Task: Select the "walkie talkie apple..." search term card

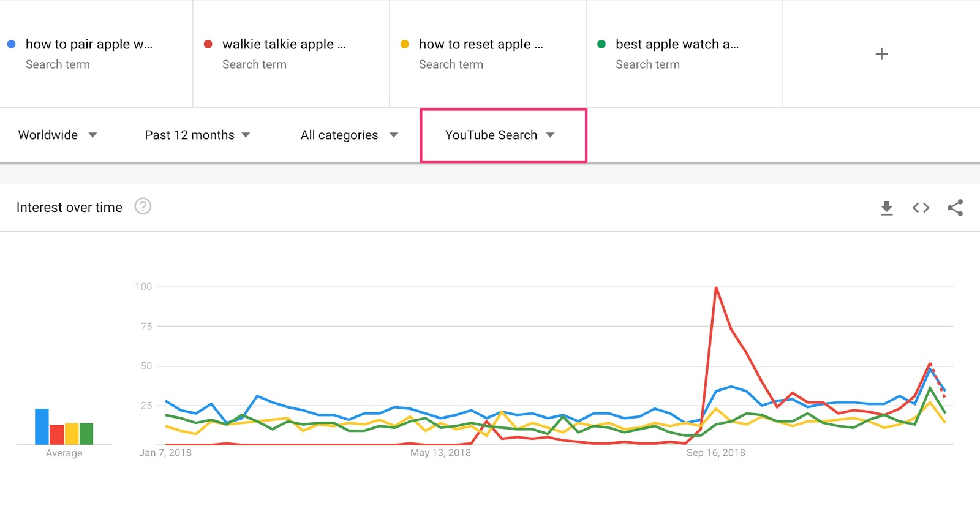Action: 291,54
